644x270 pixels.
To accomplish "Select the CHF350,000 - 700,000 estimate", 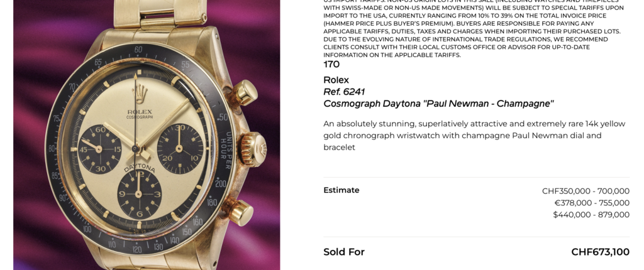I will [586, 191].
